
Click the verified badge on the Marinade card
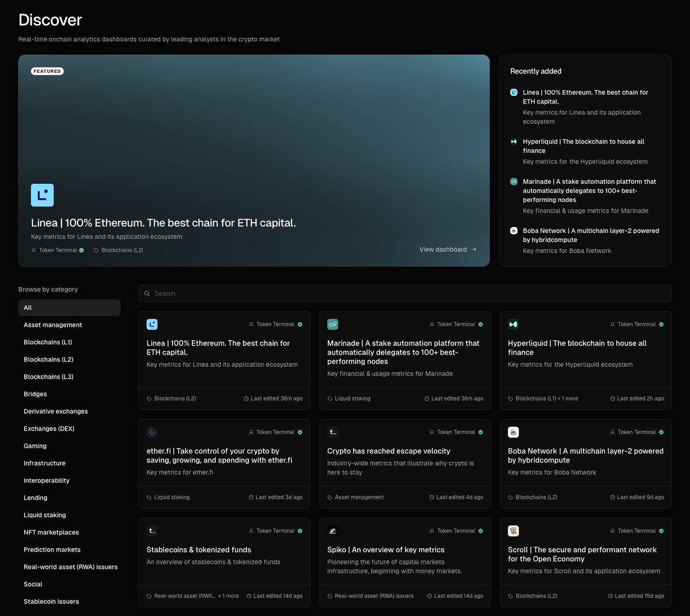[481, 325]
